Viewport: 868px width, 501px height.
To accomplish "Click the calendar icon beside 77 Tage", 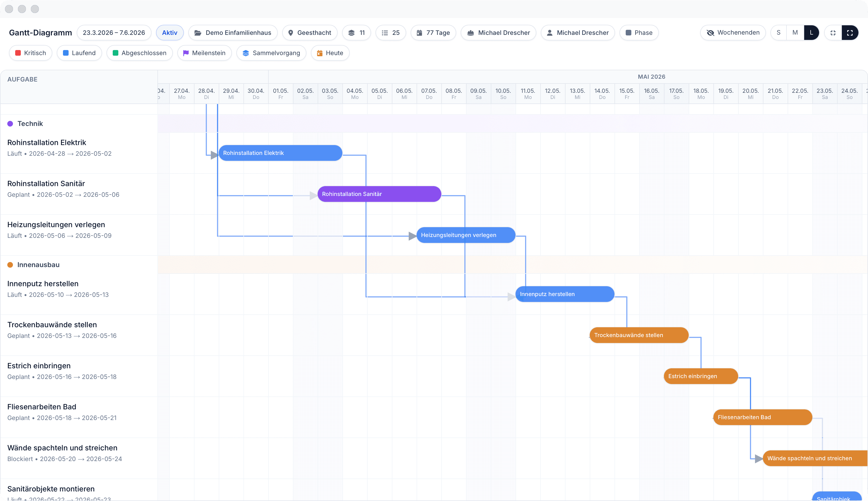I will [419, 33].
